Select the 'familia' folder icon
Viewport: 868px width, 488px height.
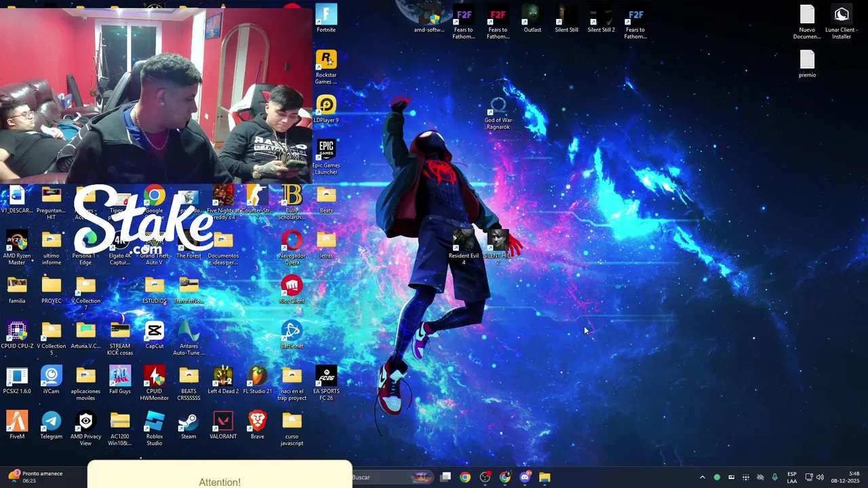click(x=17, y=290)
